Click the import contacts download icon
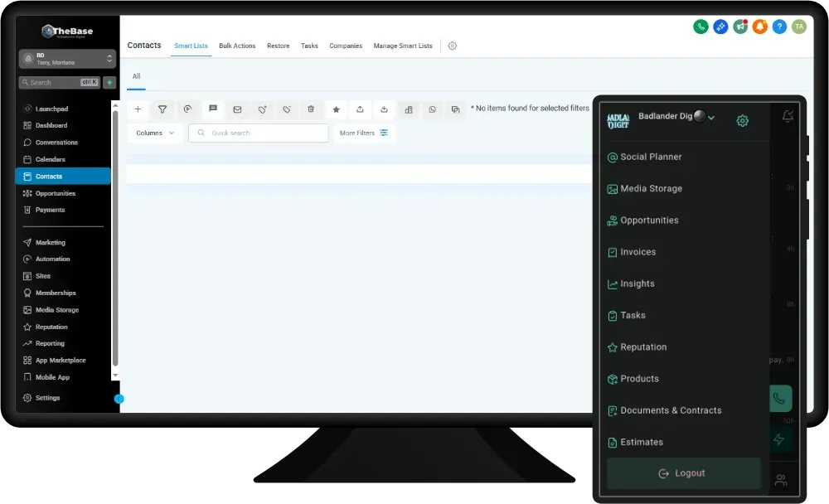 tap(385, 109)
